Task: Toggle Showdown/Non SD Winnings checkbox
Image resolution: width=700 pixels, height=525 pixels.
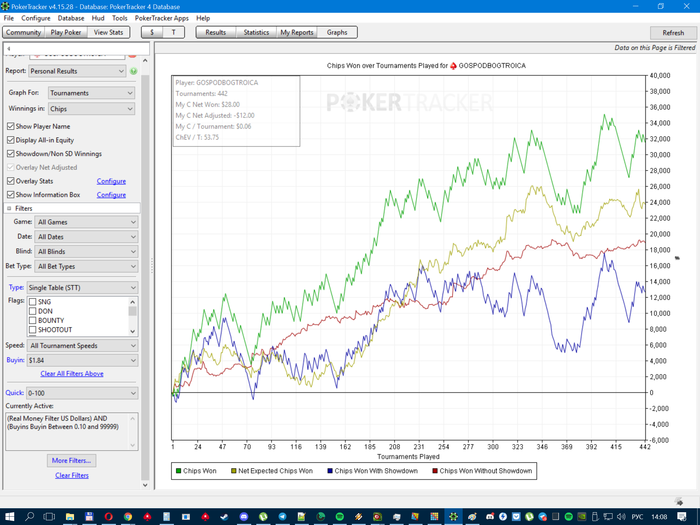Action: tap(11, 154)
